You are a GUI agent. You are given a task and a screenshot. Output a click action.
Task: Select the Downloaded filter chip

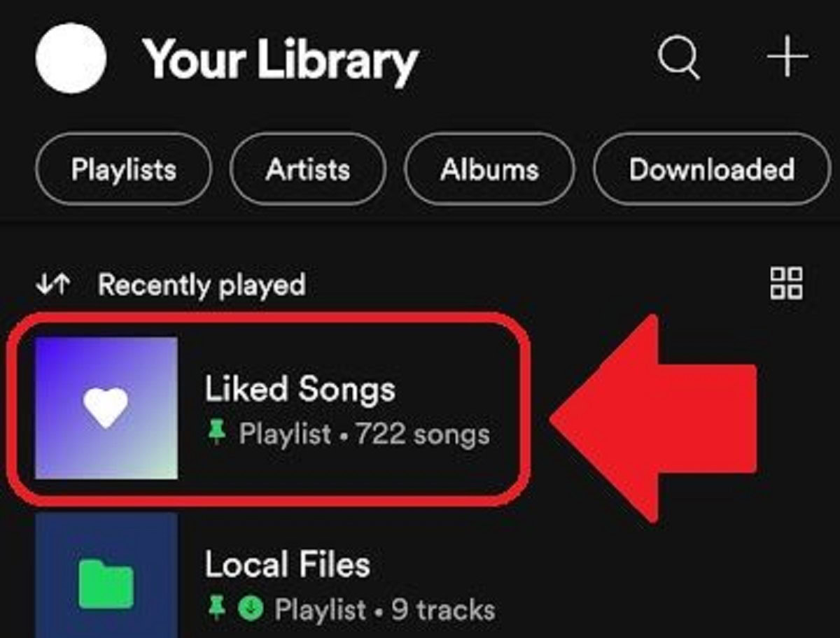pos(711,170)
